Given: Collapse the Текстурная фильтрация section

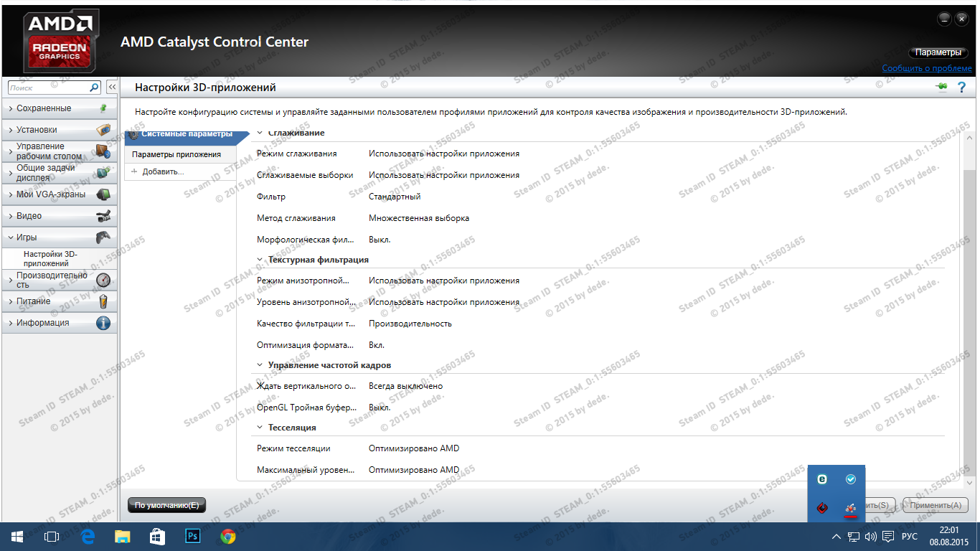Looking at the screenshot, I should tap(260, 260).
